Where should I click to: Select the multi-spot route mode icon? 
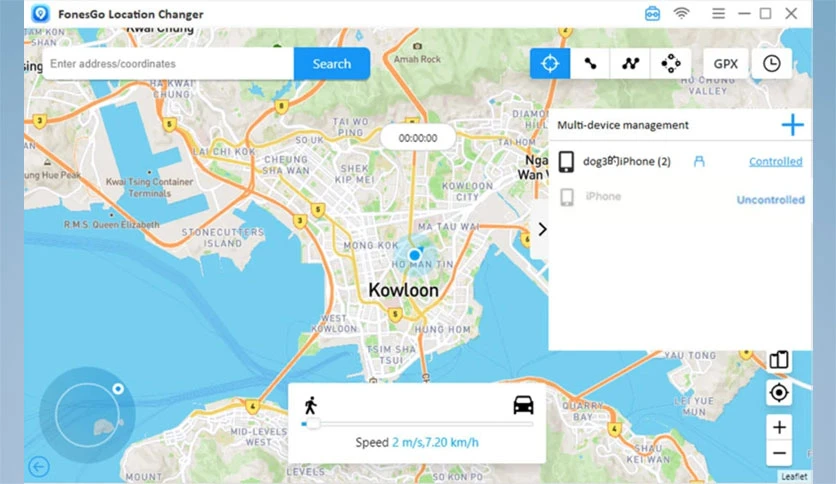pos(630,63)
